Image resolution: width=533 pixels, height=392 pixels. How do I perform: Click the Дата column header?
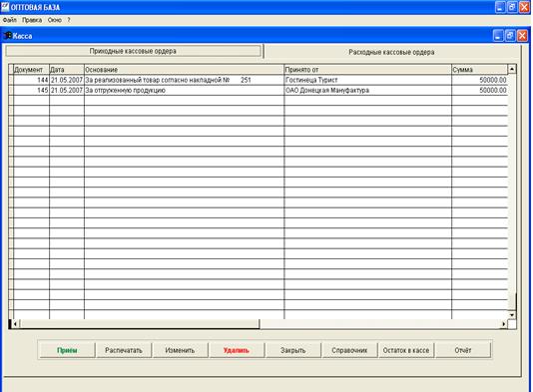point(67,70)
